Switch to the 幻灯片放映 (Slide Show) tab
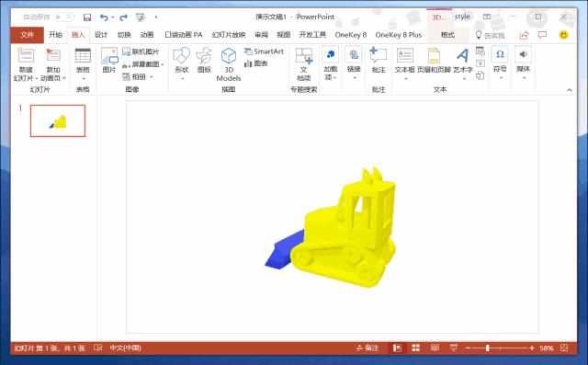This screenshot has height=365, width=588. pos(229,35)
